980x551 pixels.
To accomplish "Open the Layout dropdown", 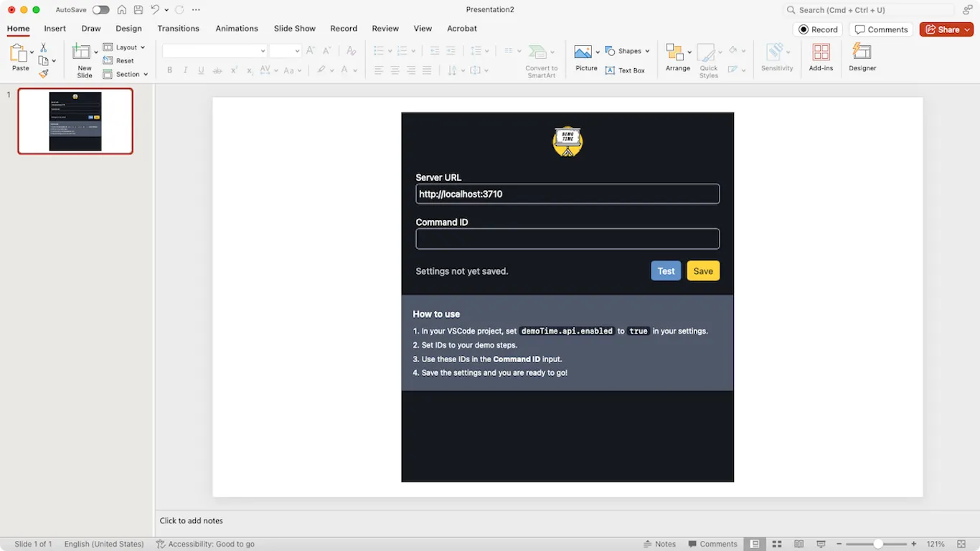I will [126, 47].
